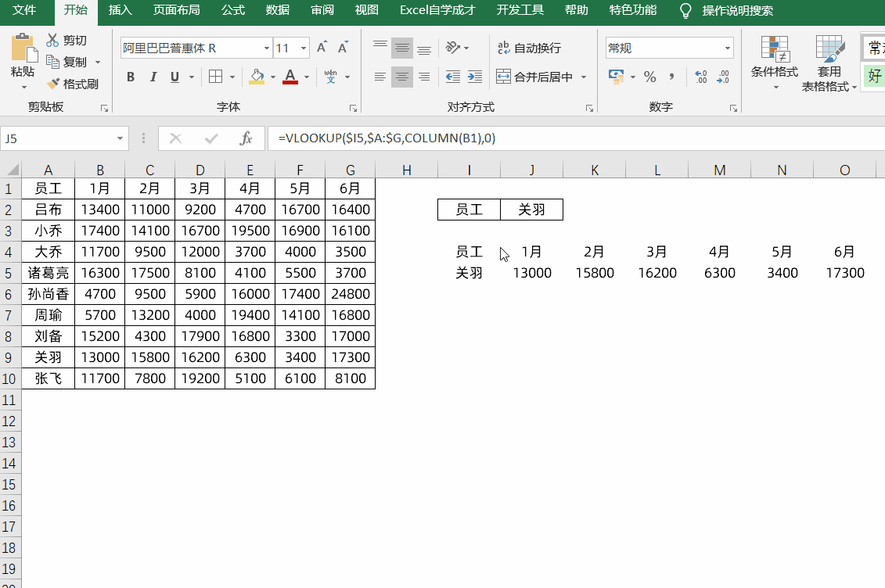Screen dimensions: 885x588
Task: Apply percent style format
Action: click(650, 77)
